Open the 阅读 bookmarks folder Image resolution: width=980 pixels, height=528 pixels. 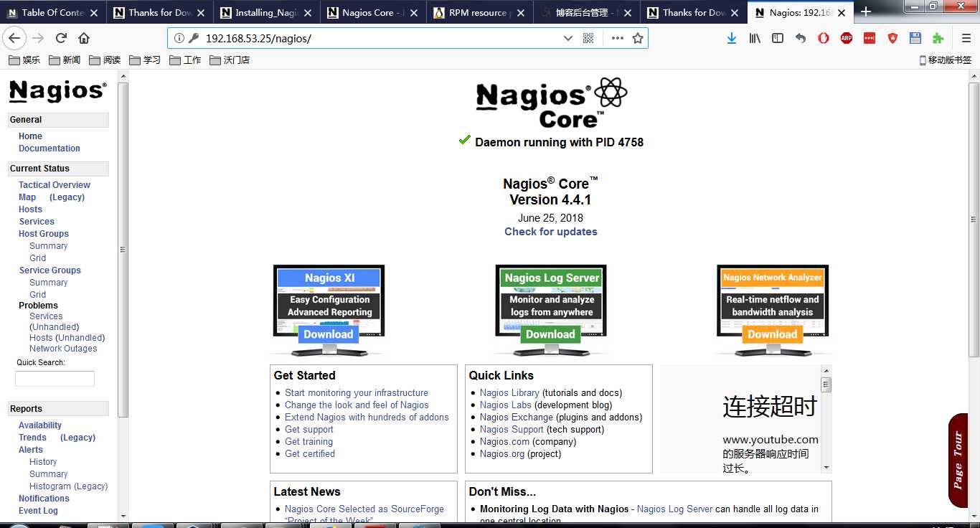[x=105, y=60]
